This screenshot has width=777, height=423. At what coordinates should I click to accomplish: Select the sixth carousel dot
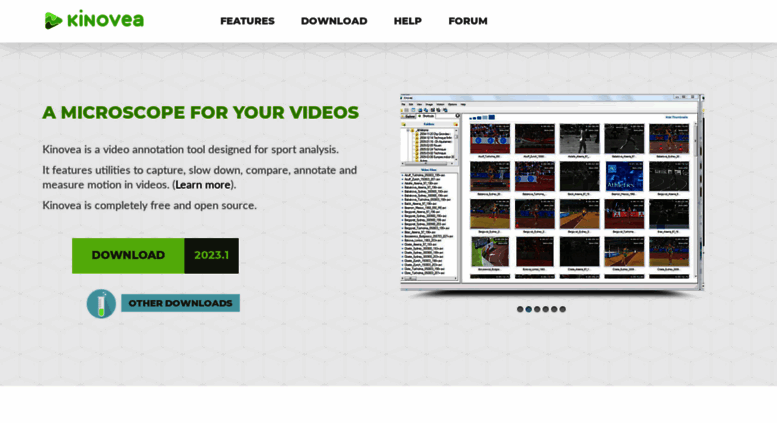[x=562, y=309]
